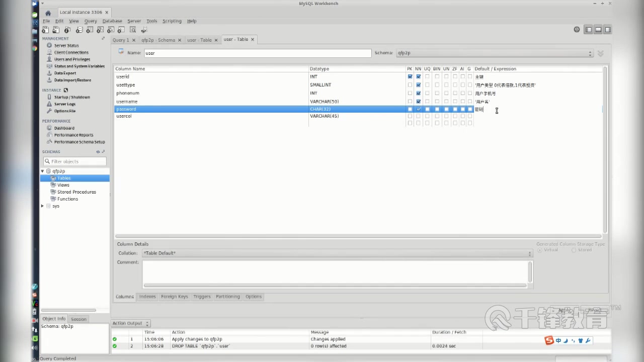This screenshot has height=362, width=644.
Task: Click the new SQL tab toolbar icon
Action: click(x=45, y=30)
